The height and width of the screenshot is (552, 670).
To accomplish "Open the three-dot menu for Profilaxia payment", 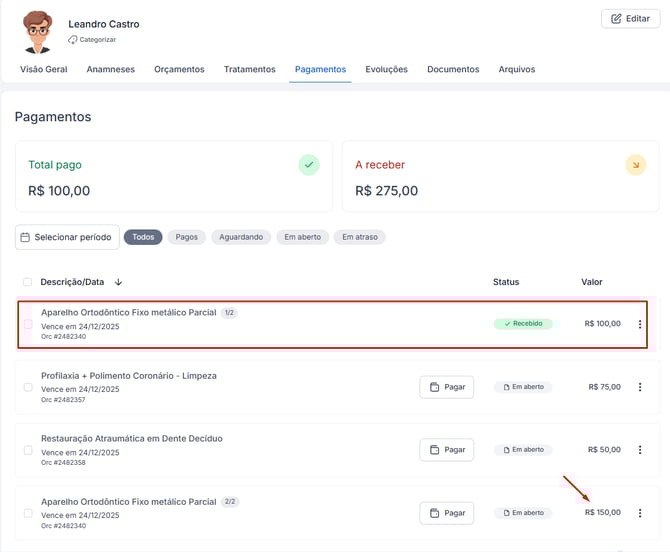I will point(640,387).
